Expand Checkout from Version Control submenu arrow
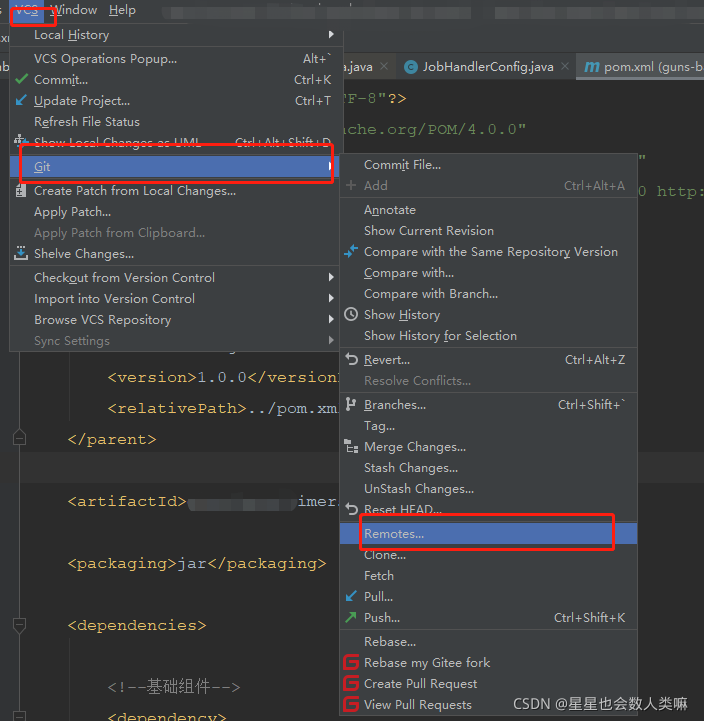 (x=331, y=277)
